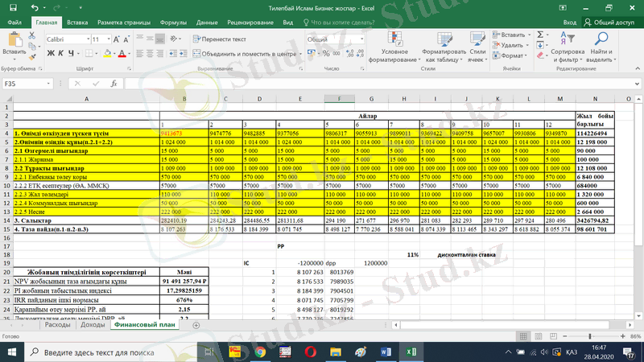Image resolution: width=644 pixels, height=362 pixels.
Task: Toggle wrap text (Перенести текст)
Action: 219,39
